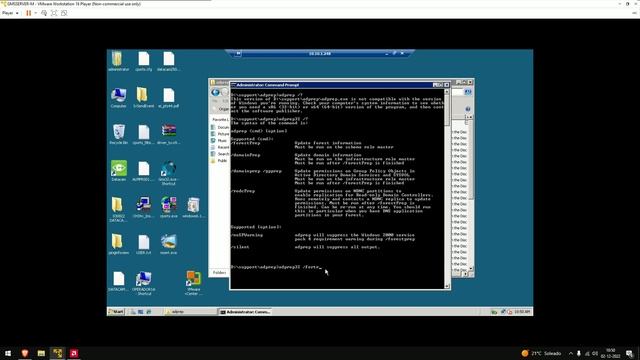
Task: Show hidden icons in the host system tray
Action: click(x=571, y=353)
